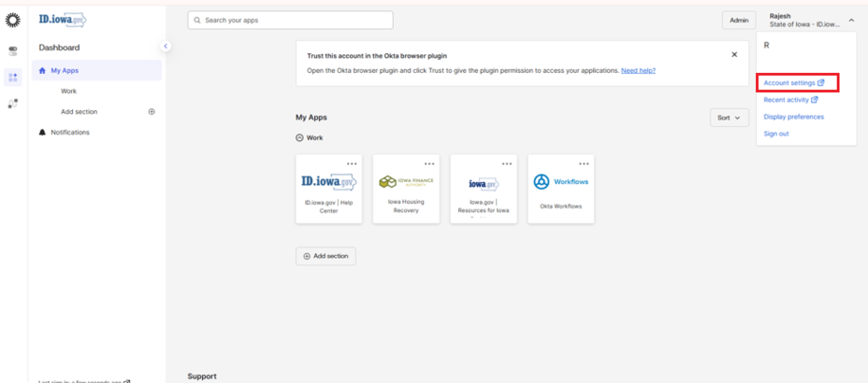Screen dimensions: 868x383
Task: Launch the Okta Workflows app
Action: coord(561,190)
